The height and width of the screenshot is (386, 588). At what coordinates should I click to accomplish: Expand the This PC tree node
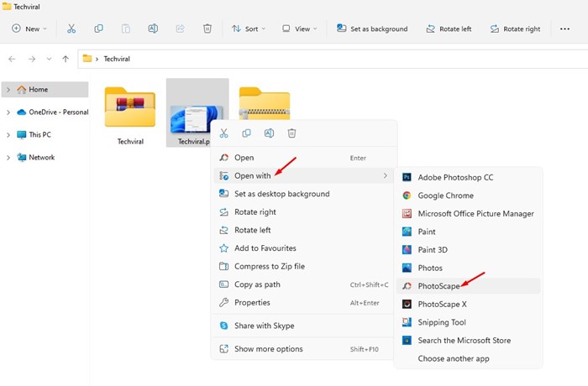tap(8, 135)
